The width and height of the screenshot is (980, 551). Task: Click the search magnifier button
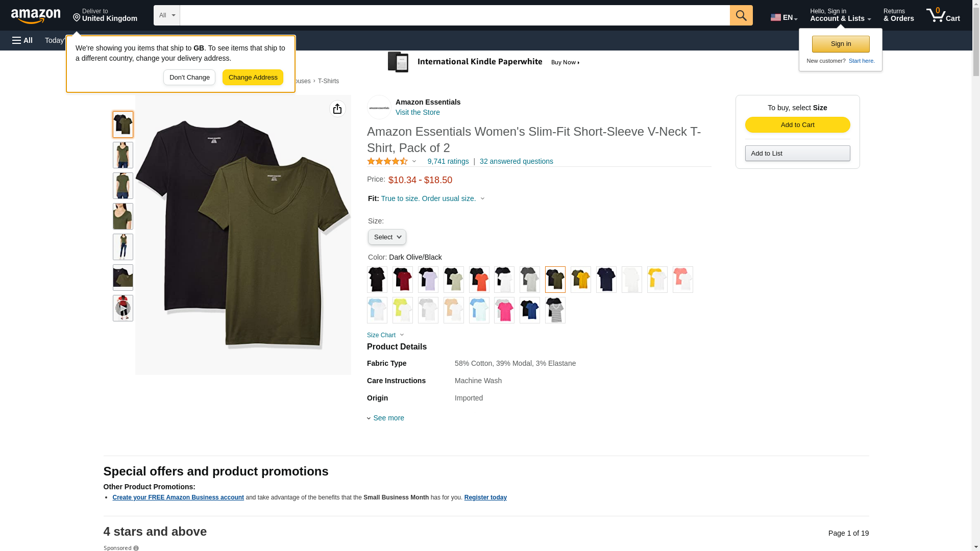(x=741, y=15)
